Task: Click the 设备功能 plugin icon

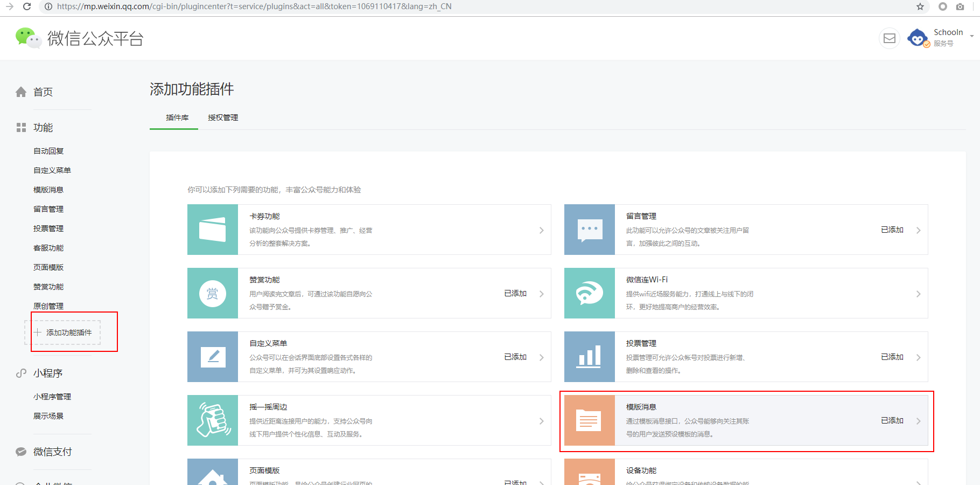Action: [x=590, y=472]
